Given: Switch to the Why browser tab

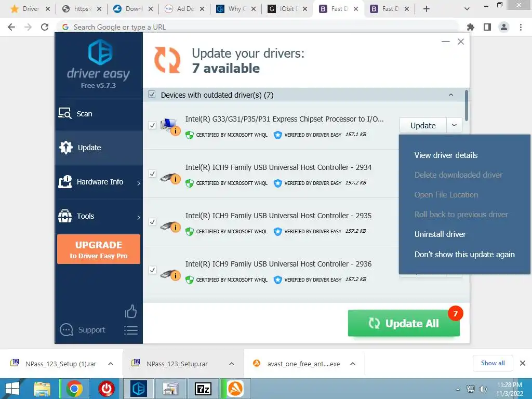Looking at the screenshot, I should click(x=235, y=9).
